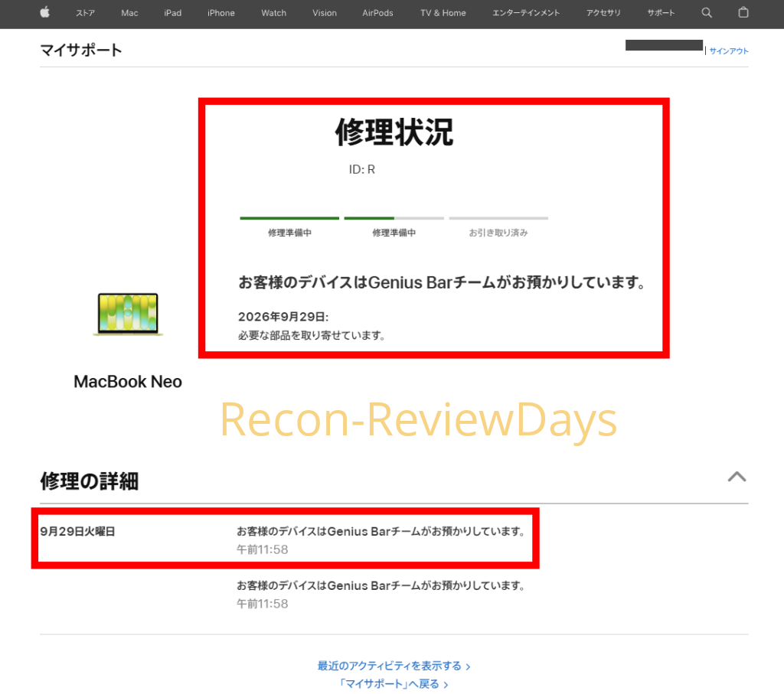Screen dimensions: 784x694
Task: Click the サインアウト link
Action: pyautogui.click(x=729, y=51)
